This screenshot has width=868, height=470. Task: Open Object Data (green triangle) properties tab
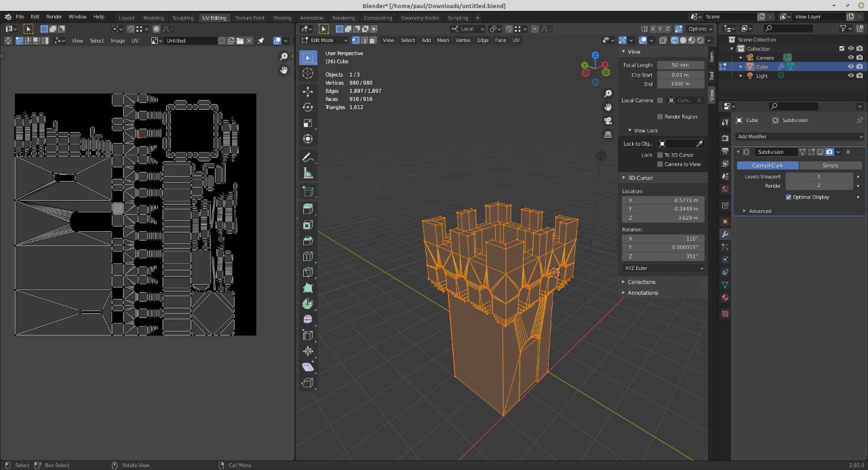(x=725, y=285)
